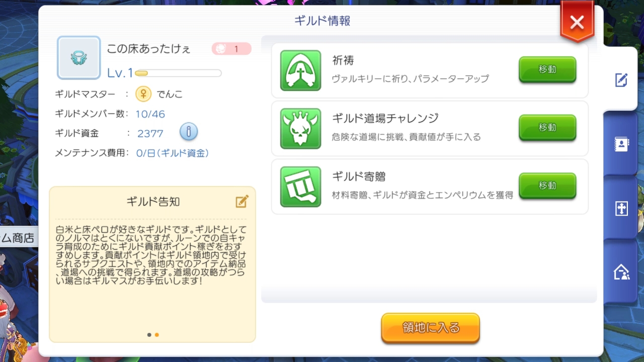This screenshot has height=362, width=644.
Task: Select the second orange notice page dot
Action: coord(157,334)
